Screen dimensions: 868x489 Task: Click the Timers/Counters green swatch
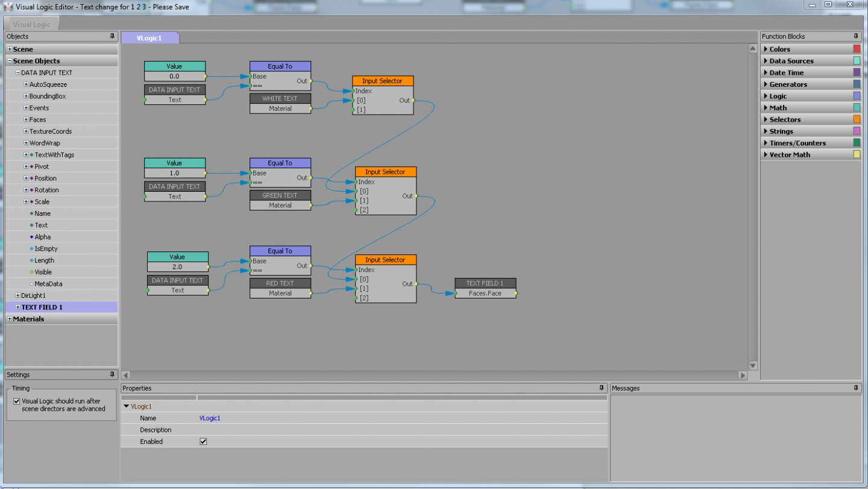tap(857, 143)
